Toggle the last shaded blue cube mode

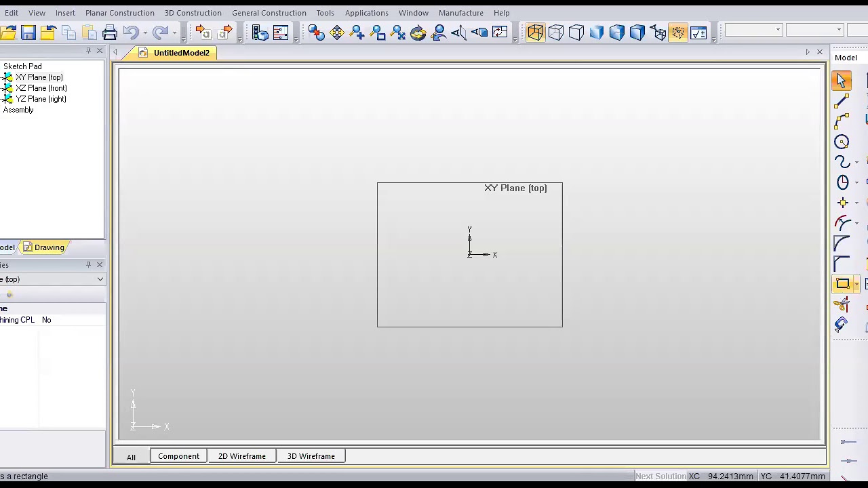tap(637, 33)
